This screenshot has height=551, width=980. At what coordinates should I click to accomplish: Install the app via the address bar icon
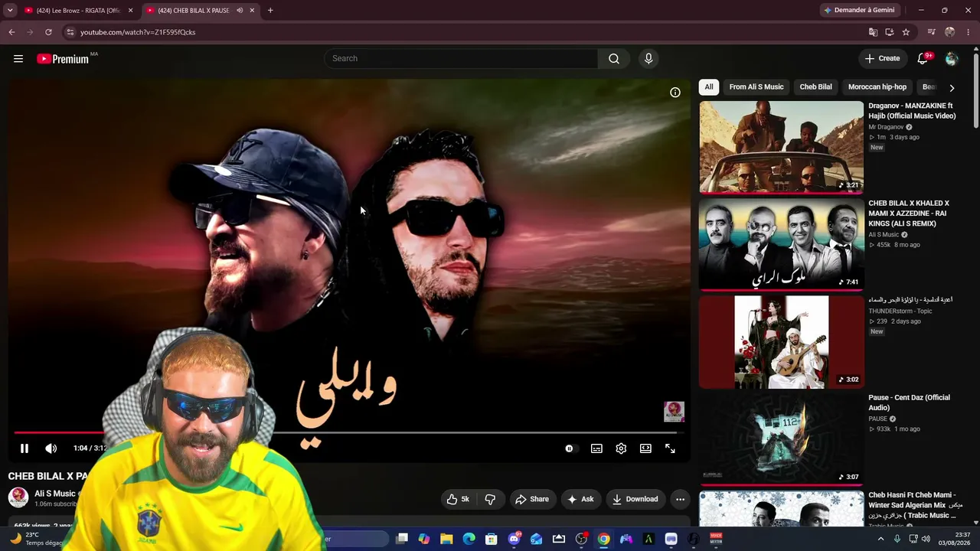coord(889,32)
